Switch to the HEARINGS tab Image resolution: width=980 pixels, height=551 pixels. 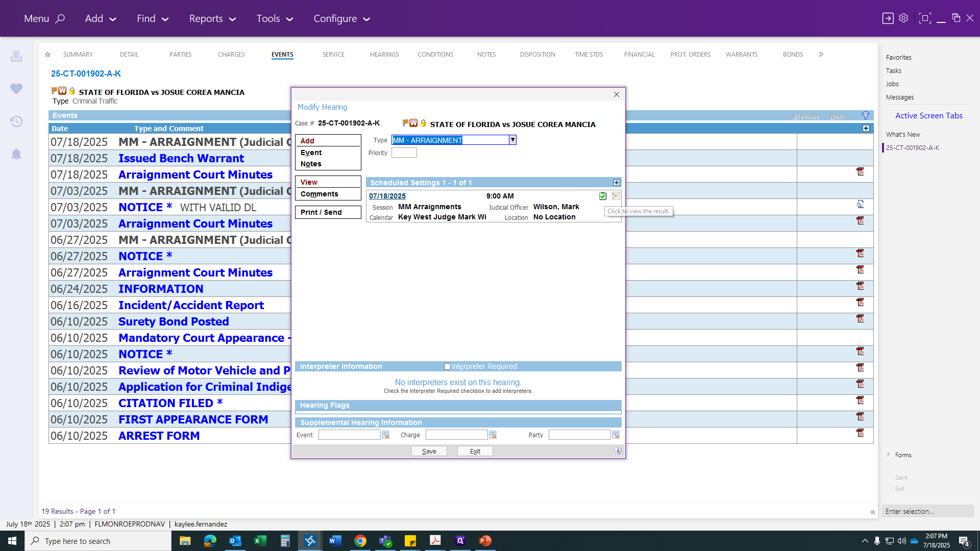point(384,55)
